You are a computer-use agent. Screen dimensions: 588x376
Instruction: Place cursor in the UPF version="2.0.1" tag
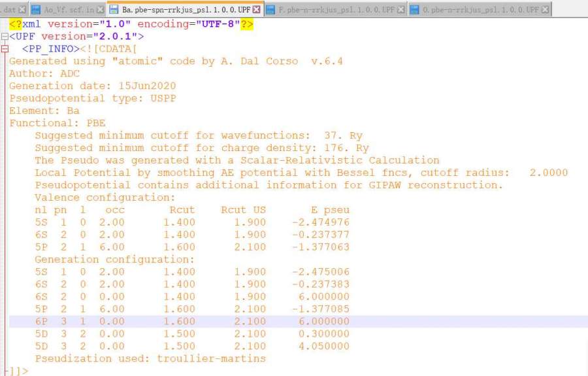tap(76, 37)
